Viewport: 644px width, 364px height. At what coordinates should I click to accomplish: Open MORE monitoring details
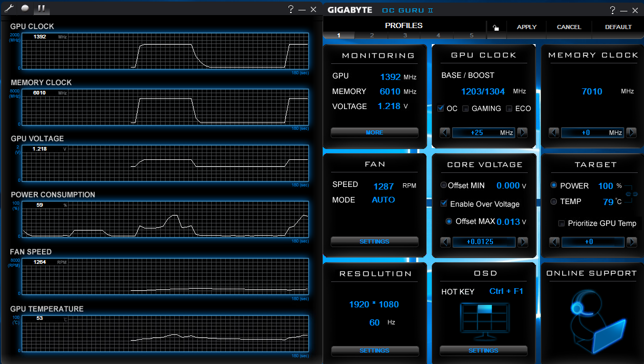(x=375, y=132)
